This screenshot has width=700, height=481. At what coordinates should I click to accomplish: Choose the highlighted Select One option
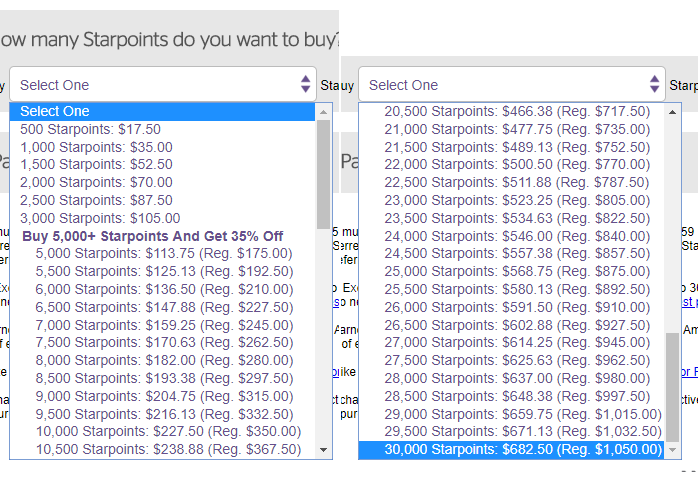162,111
